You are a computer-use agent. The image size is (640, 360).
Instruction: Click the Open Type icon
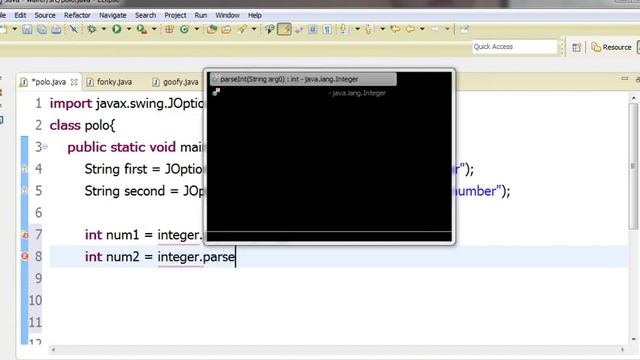click(x=211, y=29)
